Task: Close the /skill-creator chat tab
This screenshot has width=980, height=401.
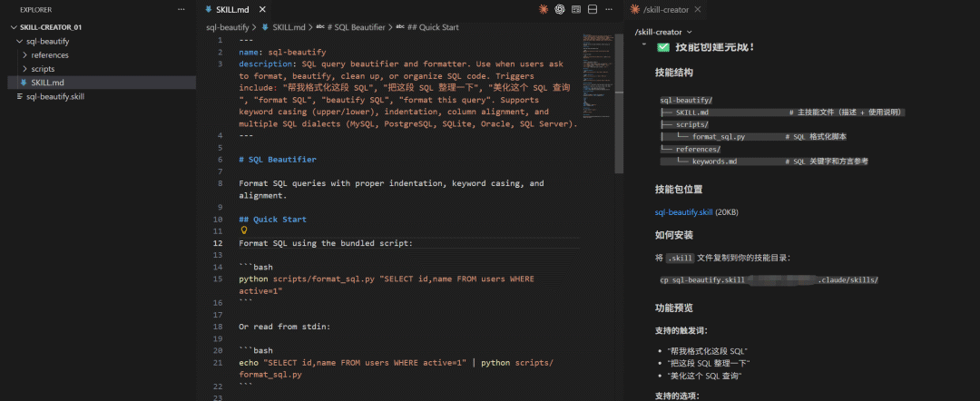Action: pyautogui.click(x=698, y=9)
